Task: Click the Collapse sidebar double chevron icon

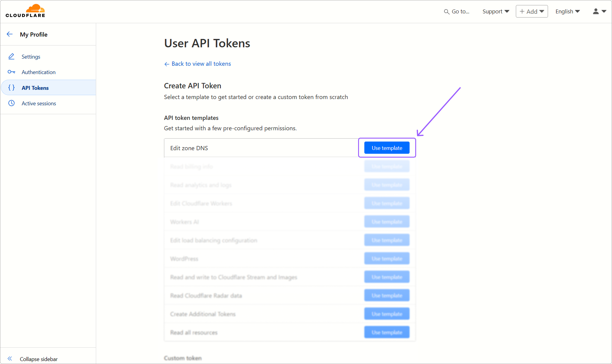Action: coord(10,359)
